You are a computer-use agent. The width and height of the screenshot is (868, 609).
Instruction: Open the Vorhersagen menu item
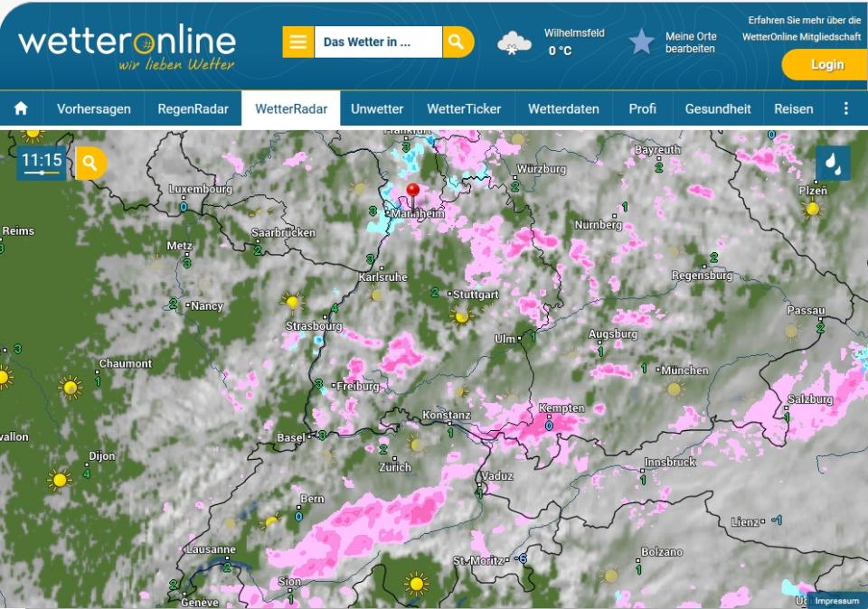pyautogui.click(x=94, y=108)
